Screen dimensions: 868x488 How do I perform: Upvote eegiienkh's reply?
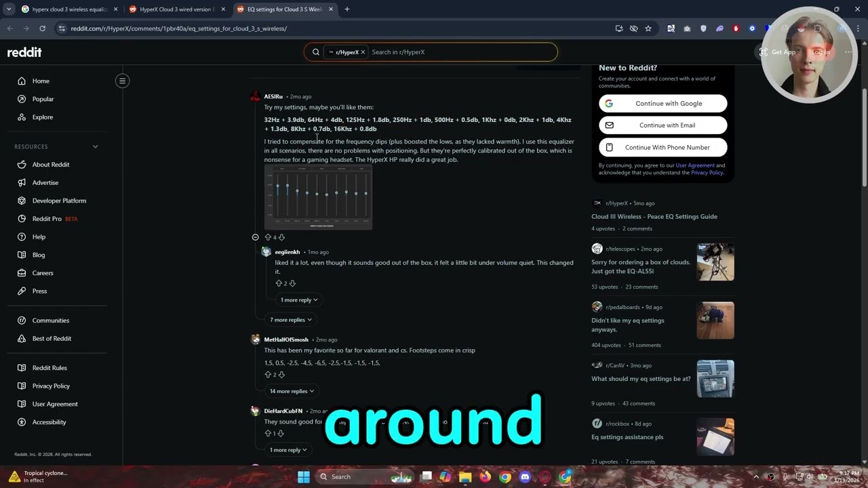pyautogui.click(x=279, y=283)
